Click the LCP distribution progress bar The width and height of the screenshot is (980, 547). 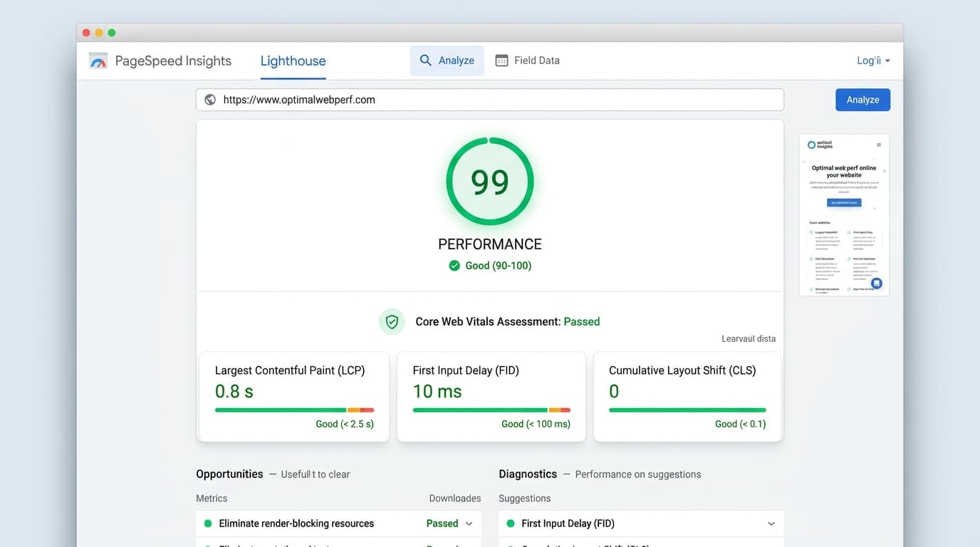tap(294, 410)
